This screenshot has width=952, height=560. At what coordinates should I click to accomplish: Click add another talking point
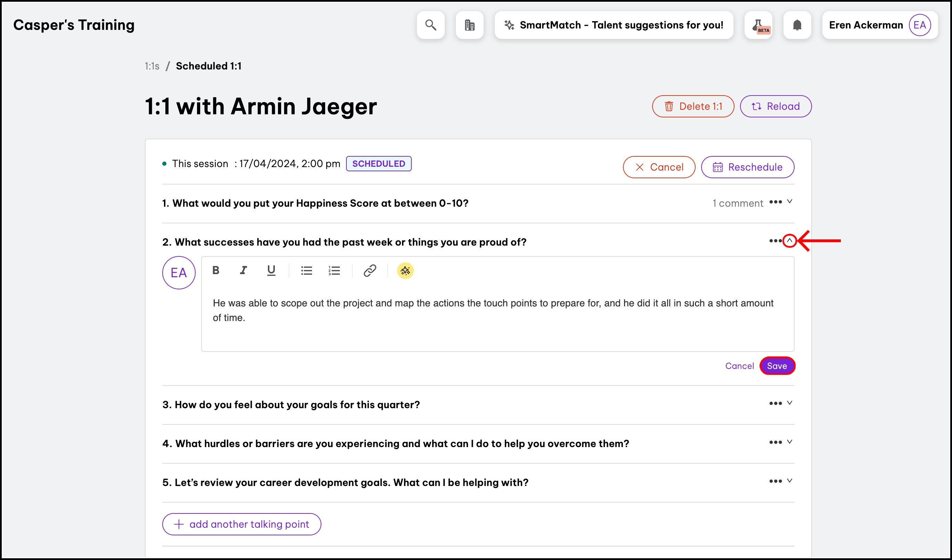click(x=241, y=524)
